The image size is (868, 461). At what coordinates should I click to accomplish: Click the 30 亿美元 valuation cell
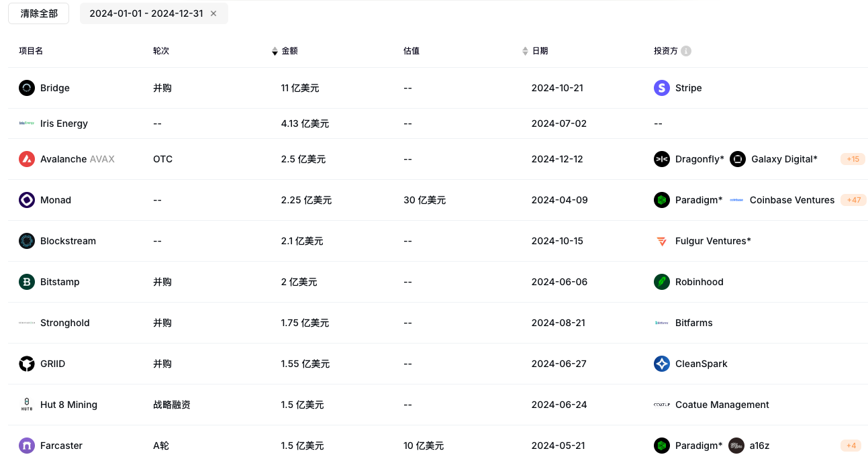point(424,200)
